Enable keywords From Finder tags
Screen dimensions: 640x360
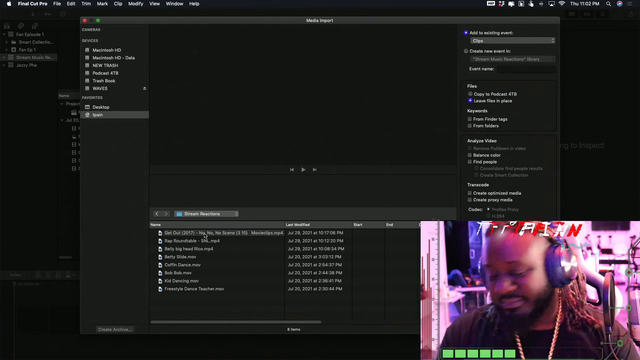(469, 119)
